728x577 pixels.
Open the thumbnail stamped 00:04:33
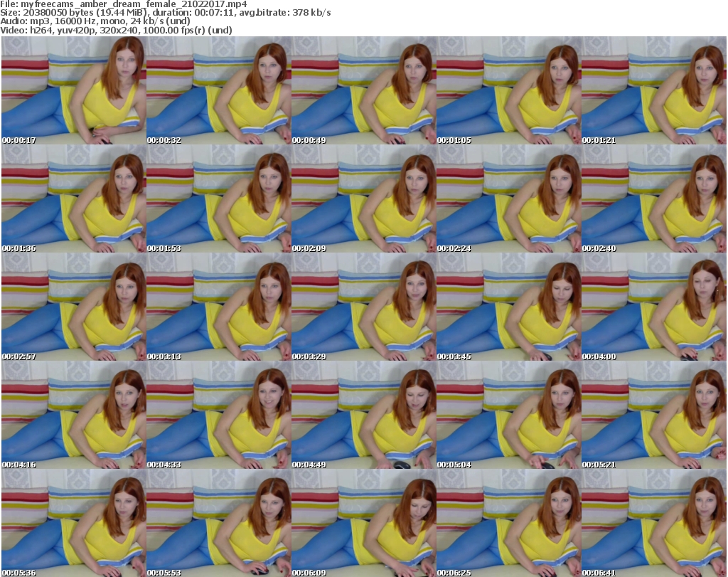(219, 415)
